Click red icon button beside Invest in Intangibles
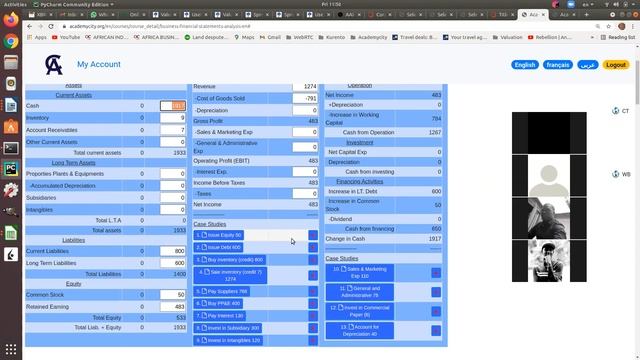The width and height of the screenshot is (640, 360). point(313,340)
